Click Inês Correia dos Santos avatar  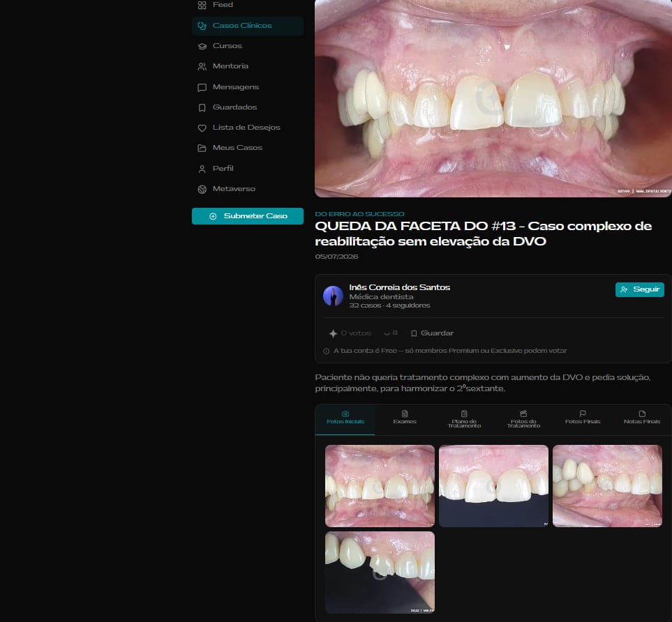tap(333, 296)
